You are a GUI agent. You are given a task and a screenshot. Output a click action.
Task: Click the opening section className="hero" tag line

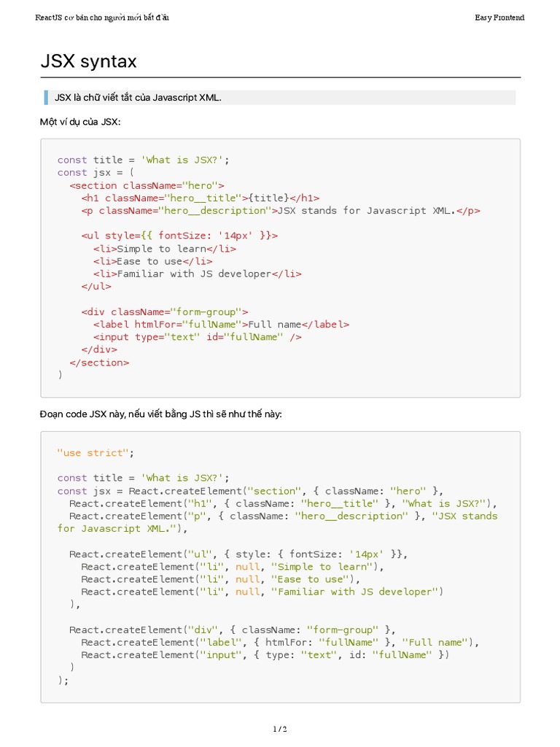coord(147,185)
